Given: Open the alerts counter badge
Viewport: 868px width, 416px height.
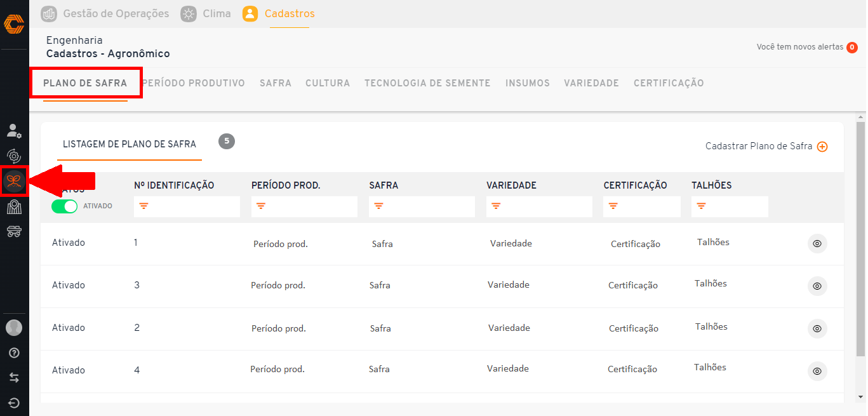Looking at the screenshot, I should pyautogui.click(x=852, y=47).
